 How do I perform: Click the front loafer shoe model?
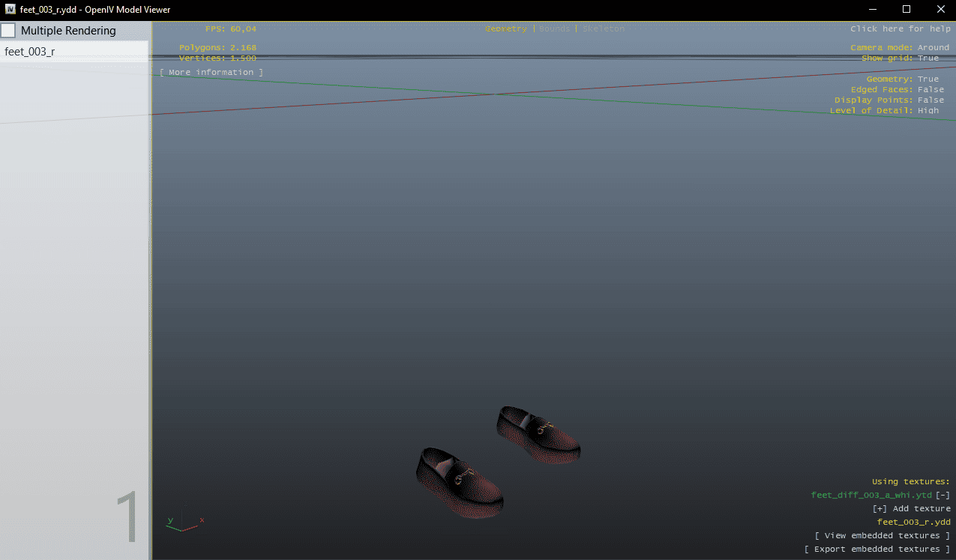pyautogui.click(x=459, y=481)
